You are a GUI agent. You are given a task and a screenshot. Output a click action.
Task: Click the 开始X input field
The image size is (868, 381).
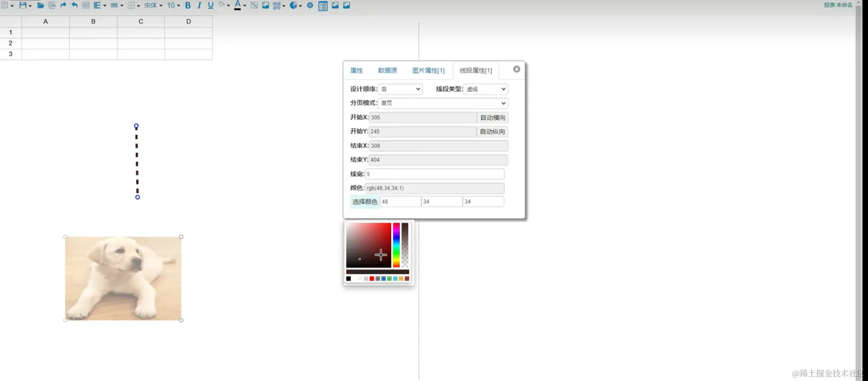tap(423, 117)
